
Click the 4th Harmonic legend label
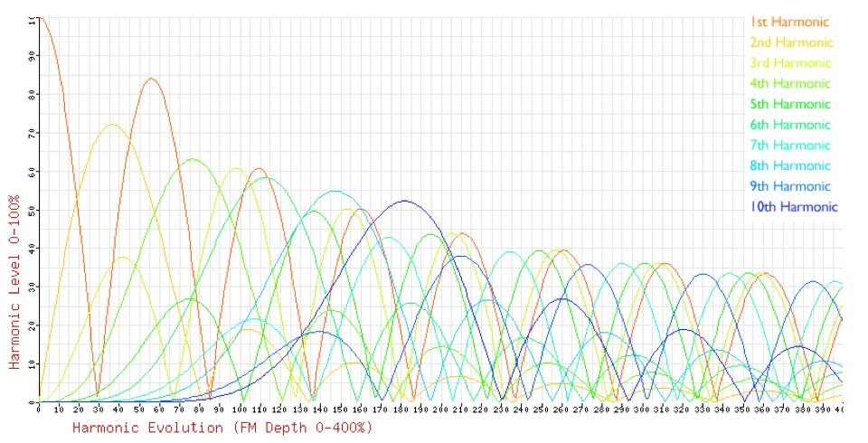[x=790, y=83]
